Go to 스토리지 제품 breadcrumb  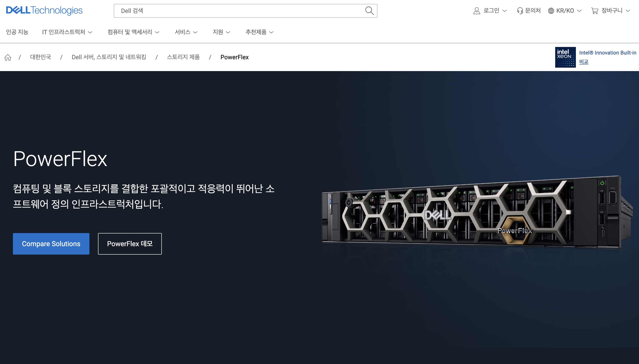pyautogui.click(x=183, y=57)
